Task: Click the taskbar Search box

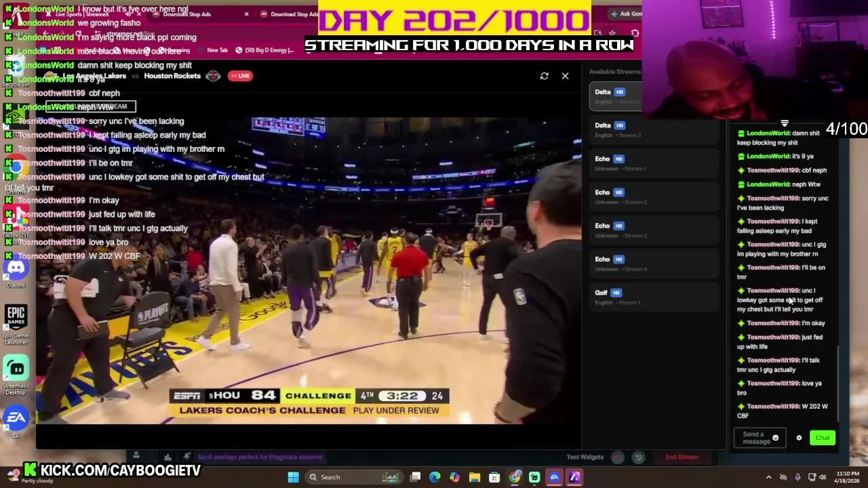Action: 354,477
